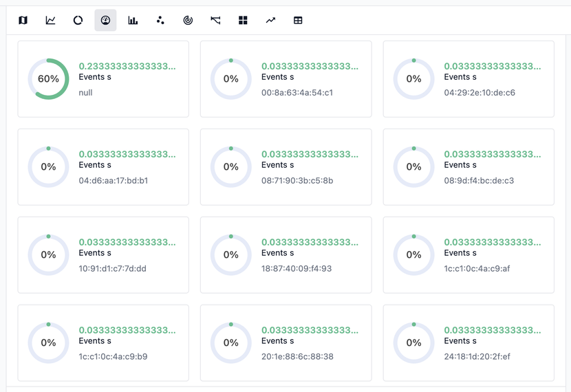Click the 04:29:2e:10:de:c6 MAC address label
This screenshot has width=571, height=392.
pos(480,93)
